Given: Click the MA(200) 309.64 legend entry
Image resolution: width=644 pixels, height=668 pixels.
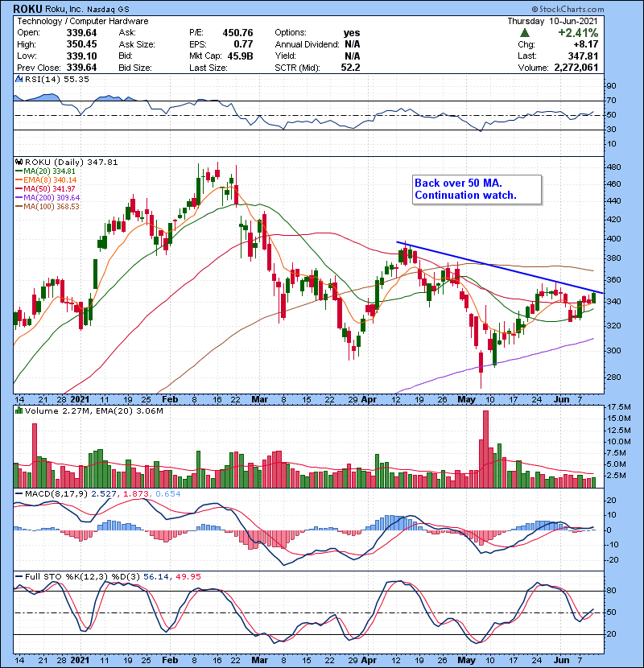Looking at the screenshot, I should (x=47, y=198).
